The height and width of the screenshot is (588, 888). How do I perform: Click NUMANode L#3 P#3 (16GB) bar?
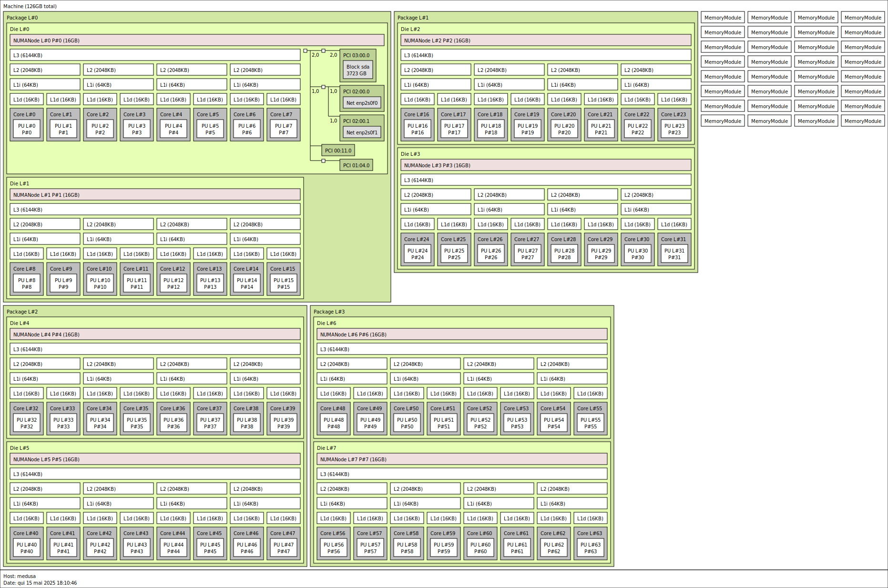point(546,165)
